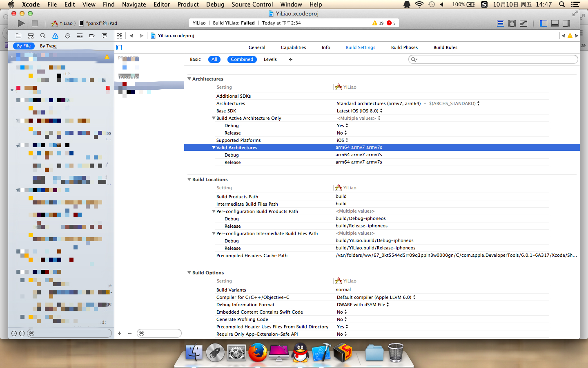588x368 pixels.
Task: Collapse Build Active Architecture Only row
Action: [214, 118]
